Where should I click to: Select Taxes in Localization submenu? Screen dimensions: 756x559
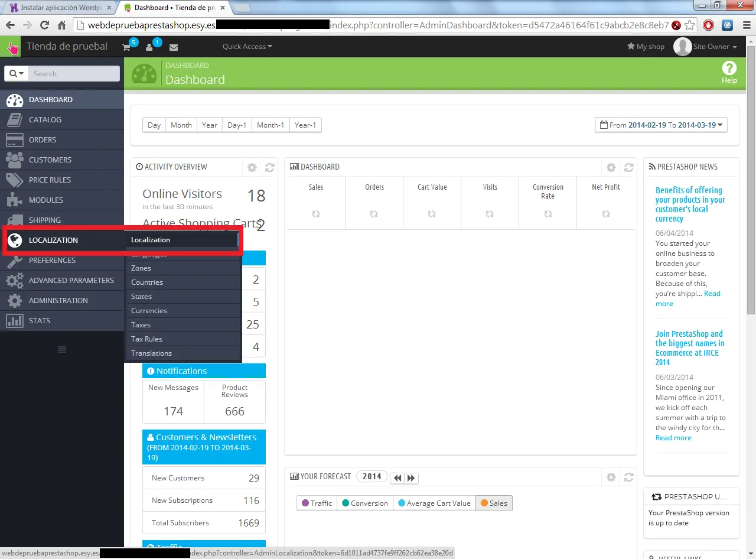click(x=183, y=325)
